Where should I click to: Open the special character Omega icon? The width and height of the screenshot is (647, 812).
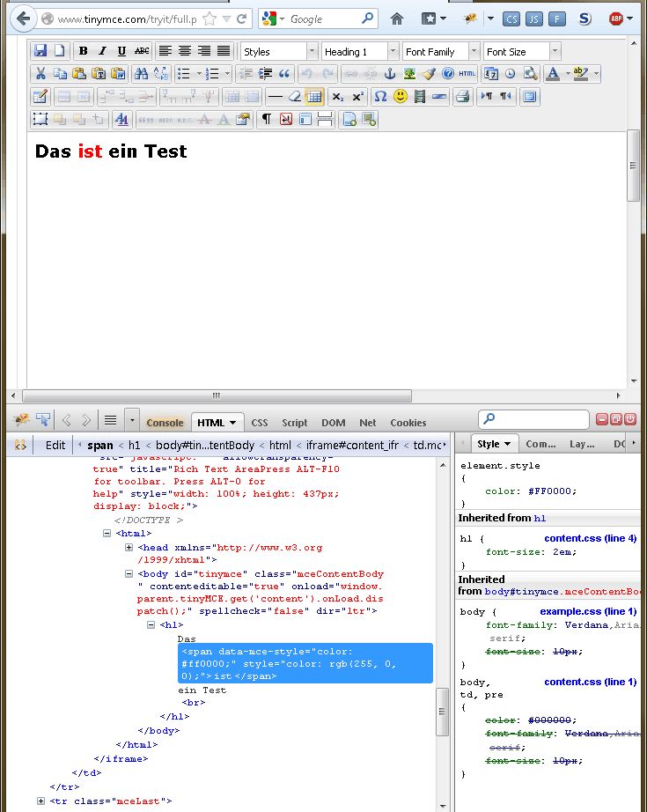coord(380,96)
